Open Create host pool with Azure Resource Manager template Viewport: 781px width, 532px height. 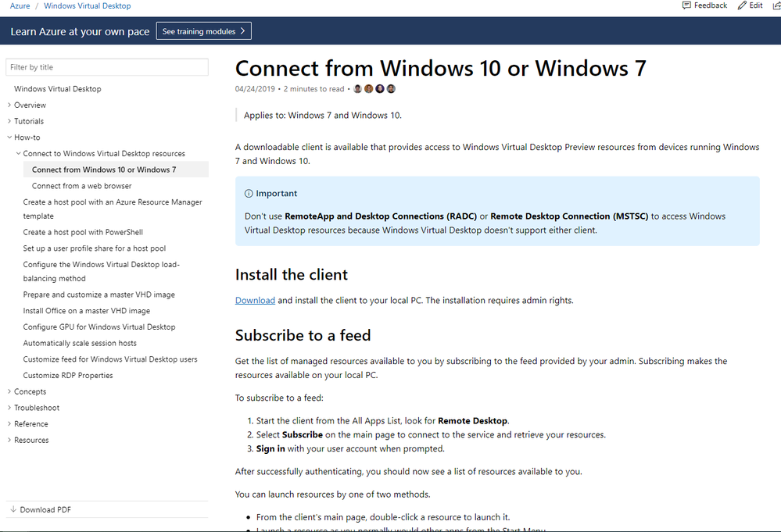click(113, 209)
